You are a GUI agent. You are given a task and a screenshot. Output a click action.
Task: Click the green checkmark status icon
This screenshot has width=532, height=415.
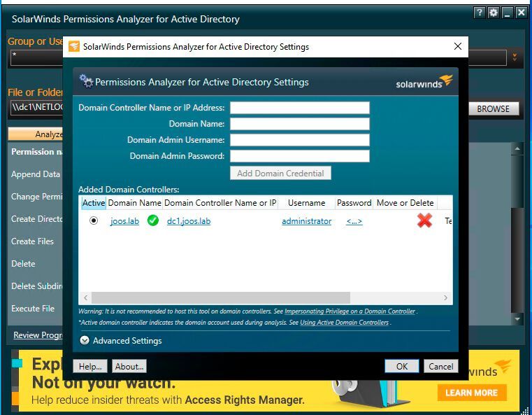pos(153,220)
